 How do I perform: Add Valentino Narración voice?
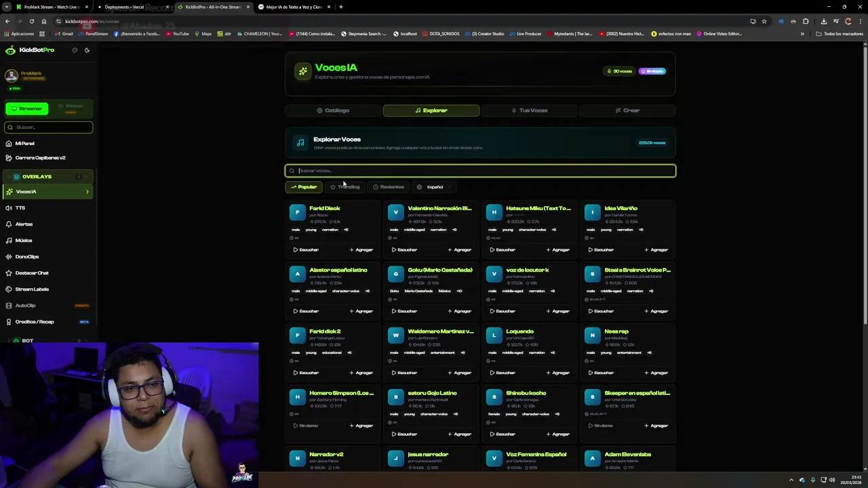point(460,250)
